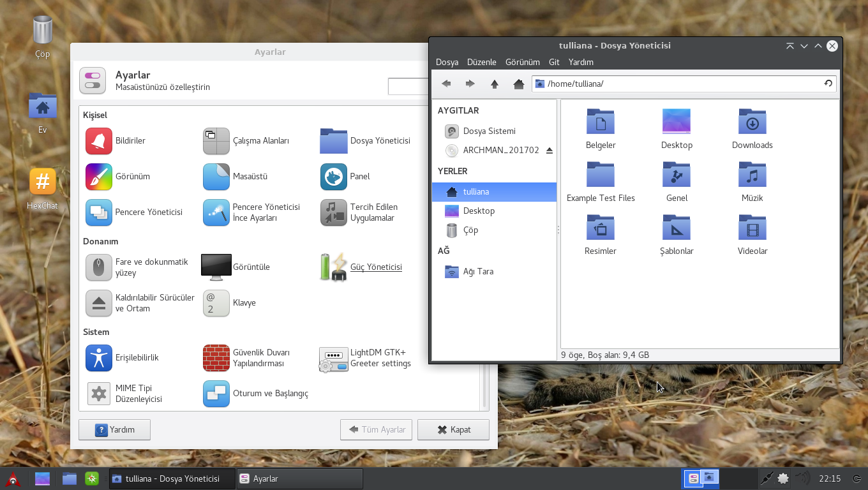Open the Archman application menu in taskbar

click(13, 479)
